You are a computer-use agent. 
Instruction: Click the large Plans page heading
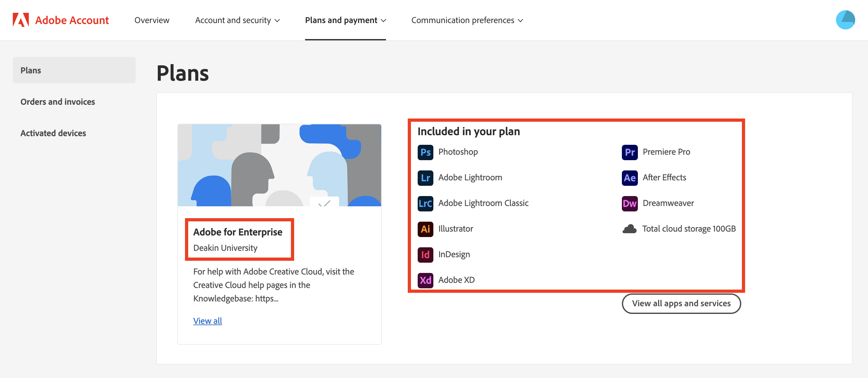click(x=182, y=73)
